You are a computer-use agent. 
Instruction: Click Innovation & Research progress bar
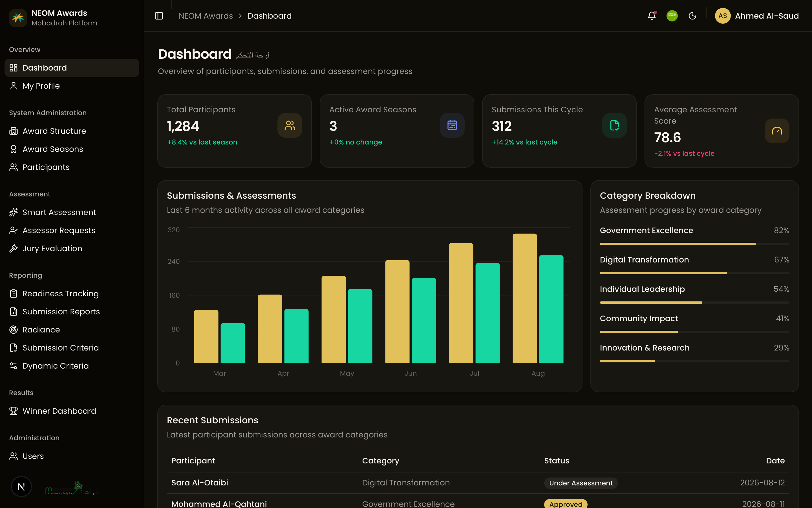[694, 361]
